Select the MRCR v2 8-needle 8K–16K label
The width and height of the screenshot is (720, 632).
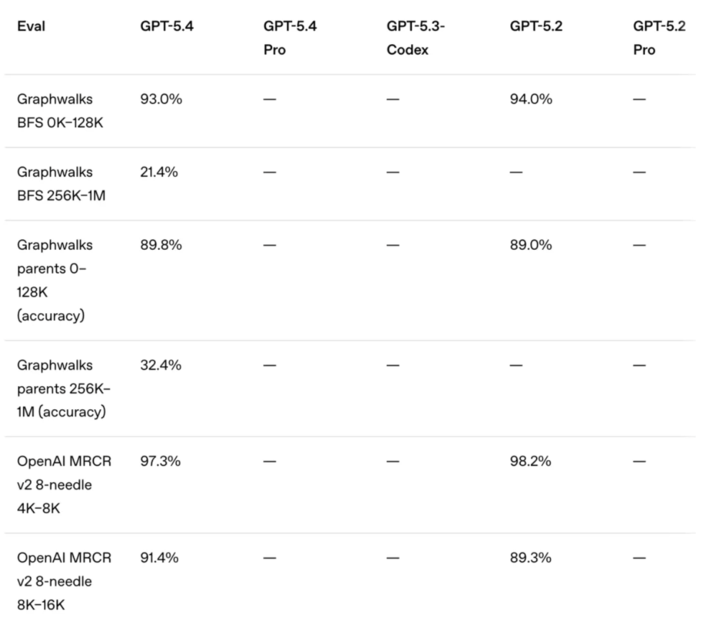pos(64,581)
